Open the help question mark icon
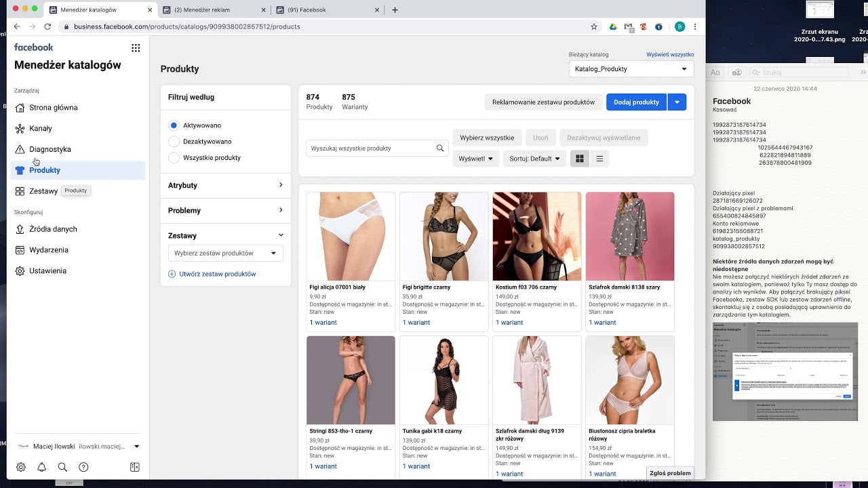This screenshot has height=488, width=868. (x=83, y=467)
